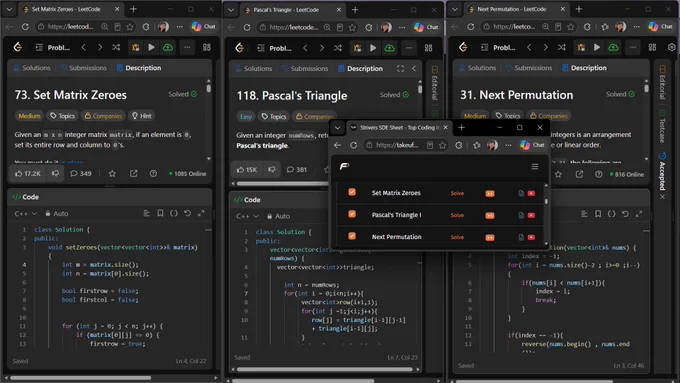The image size is (680, 383).
Task: Run code in Pascal's Triangle window
Action: click(373, 48)
